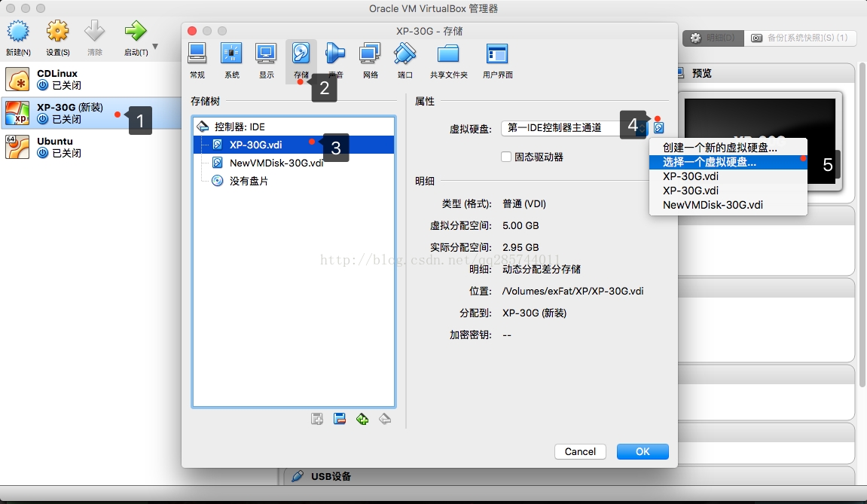867x504 pixels.
Task: Start the VM with the green arrow (启动)
Action: click(136, 32)
